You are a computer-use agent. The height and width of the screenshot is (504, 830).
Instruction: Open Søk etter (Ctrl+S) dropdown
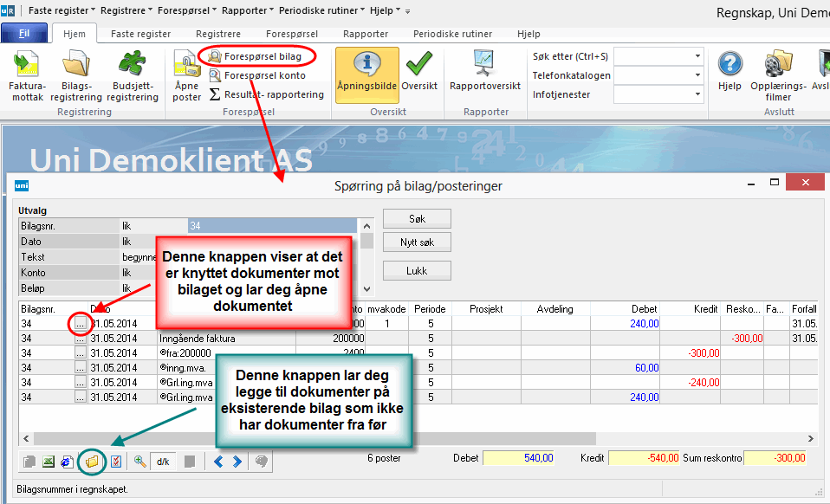697,56
